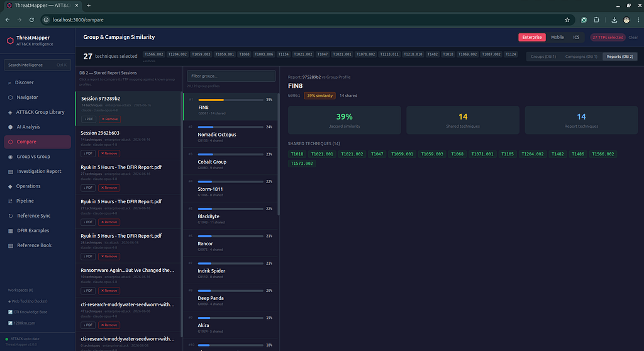Click the browser forward arrow
Screen dimensions: 644x351
click(19, 19)
